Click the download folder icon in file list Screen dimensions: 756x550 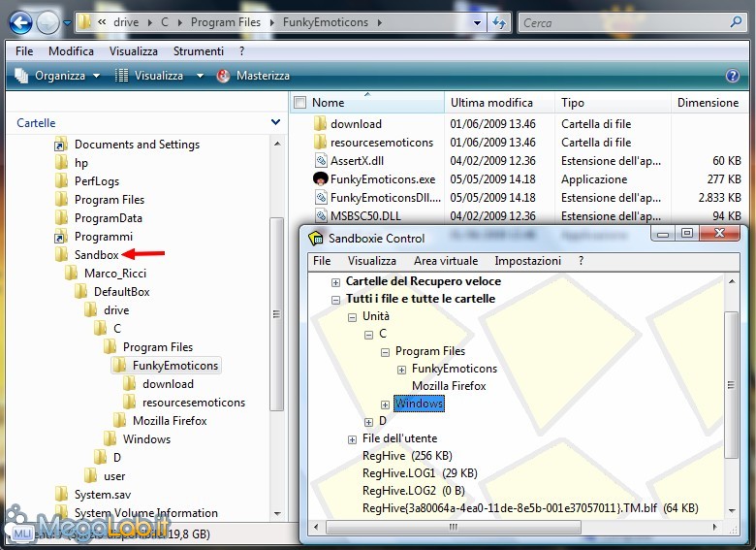click(x=321, y=124)
